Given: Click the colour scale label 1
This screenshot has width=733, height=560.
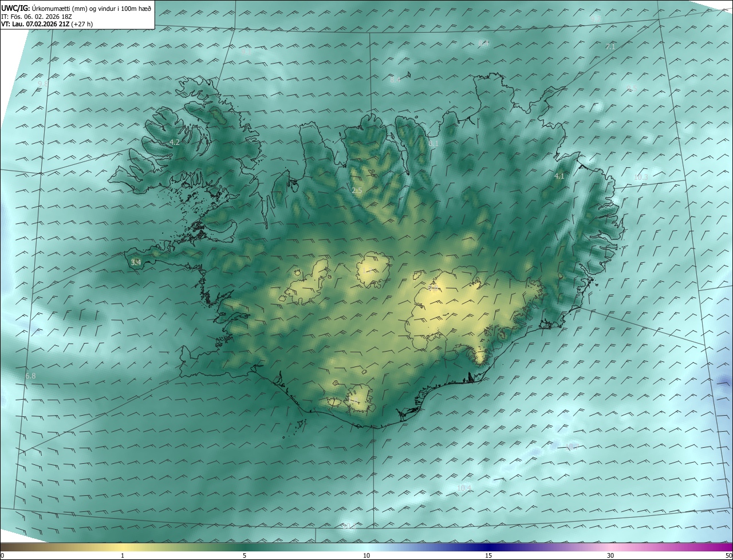Looking at the screenshot, I should pyautogui.click(x=123, y=555).
